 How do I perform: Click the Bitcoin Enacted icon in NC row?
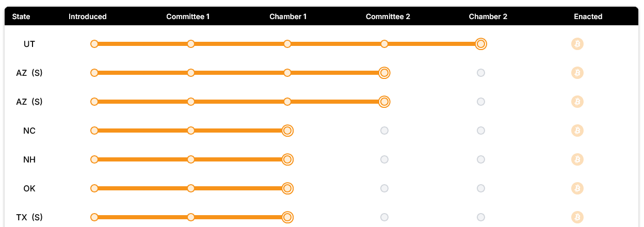tap(577, 131)
